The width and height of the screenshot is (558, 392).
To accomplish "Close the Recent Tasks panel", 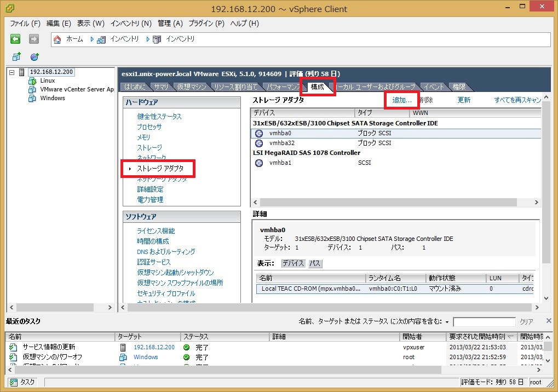I will click(x=549, y=321).
